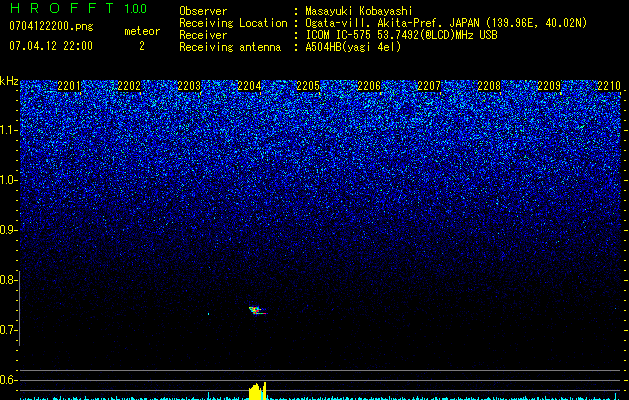Click the 2201 time marker
The width and height of the screenshot is (629, 400).
point(69,86)
